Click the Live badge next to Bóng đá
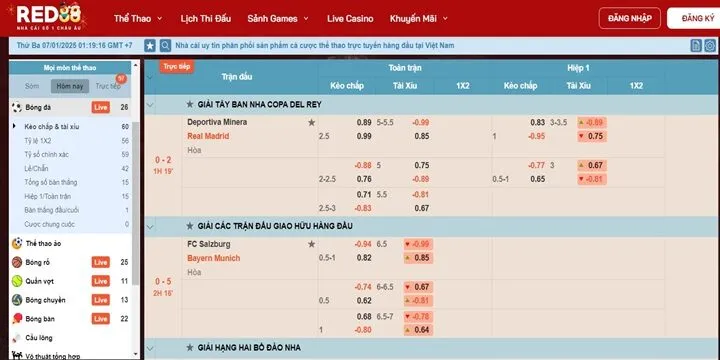This screenshot has height=360, width=720. (101, 107)
